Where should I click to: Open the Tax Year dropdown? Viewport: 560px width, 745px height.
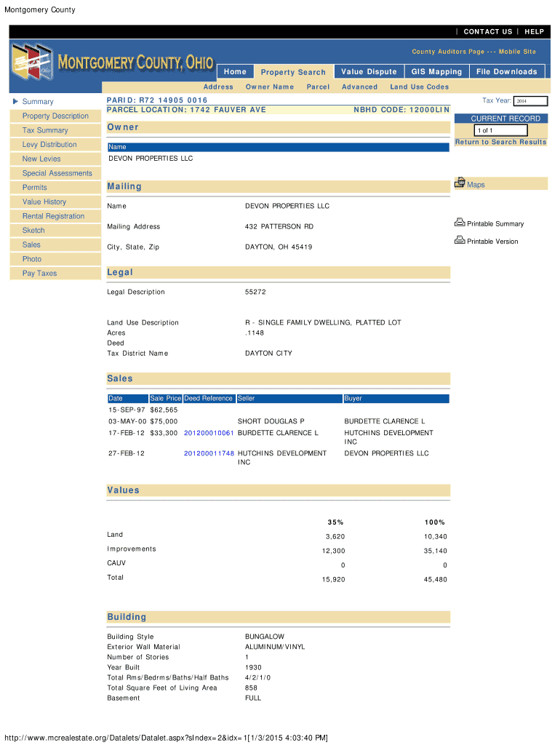pos(530,101)
